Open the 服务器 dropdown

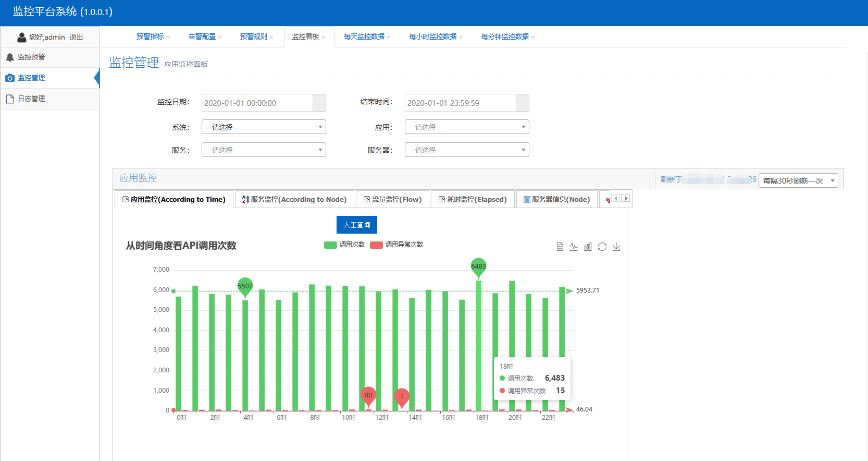467,150
